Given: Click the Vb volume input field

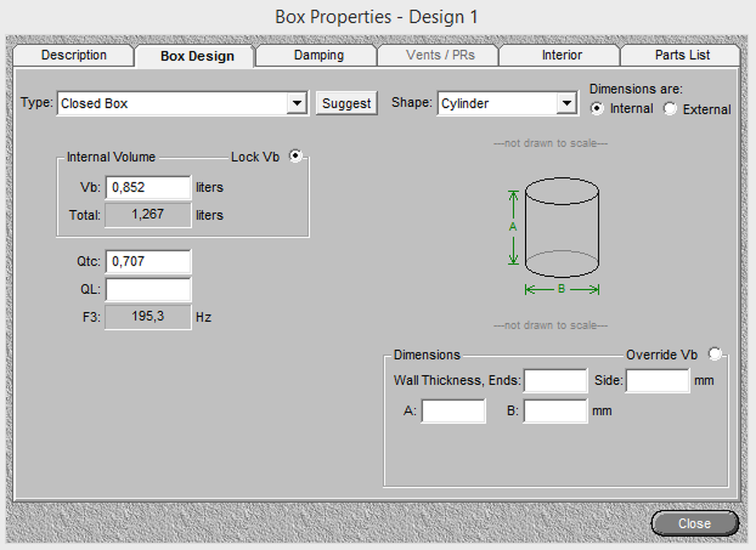Looking at the screenshot, I should pyautogui.click(x=148, y=188).
